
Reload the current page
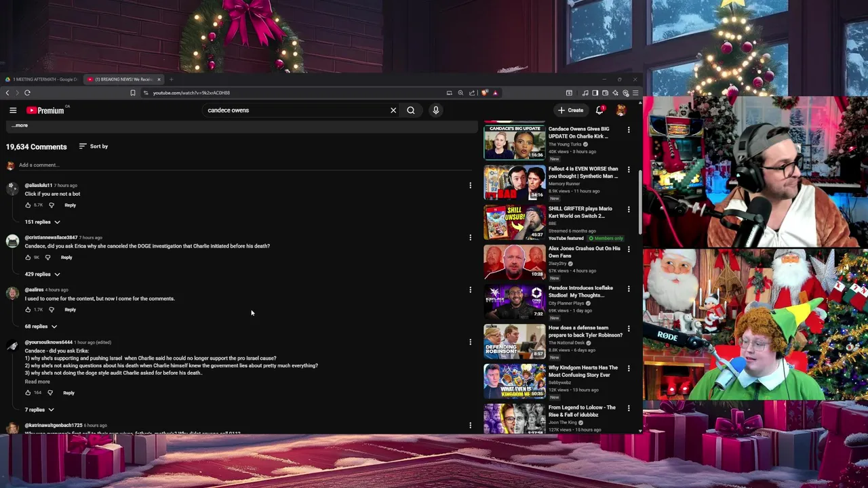tap(27, 93)
